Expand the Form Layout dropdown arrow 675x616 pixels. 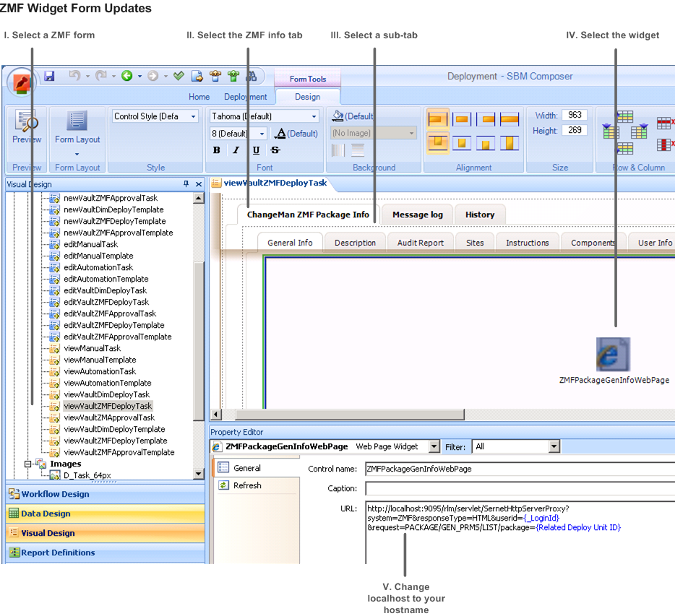[x=77, y=154]
